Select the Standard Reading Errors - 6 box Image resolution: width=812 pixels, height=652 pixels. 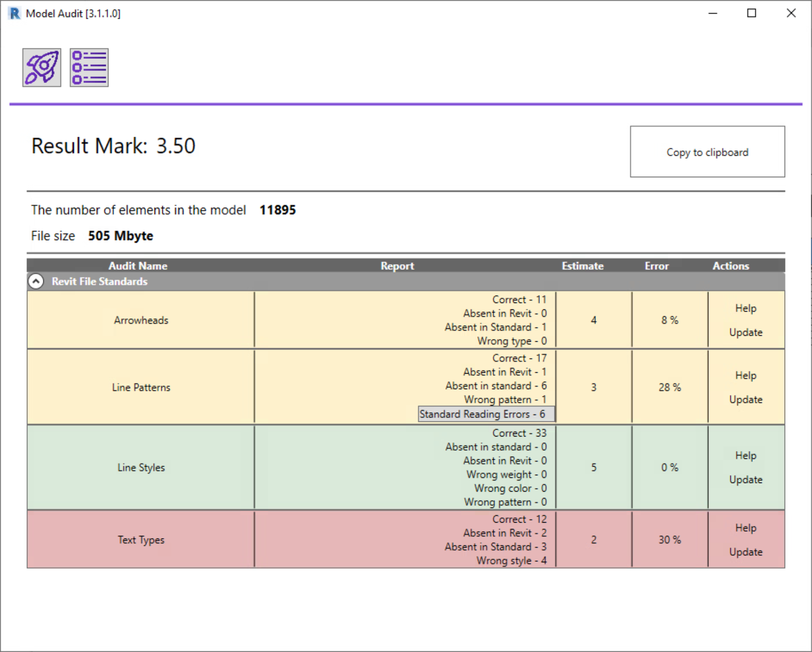click(486, 414)
